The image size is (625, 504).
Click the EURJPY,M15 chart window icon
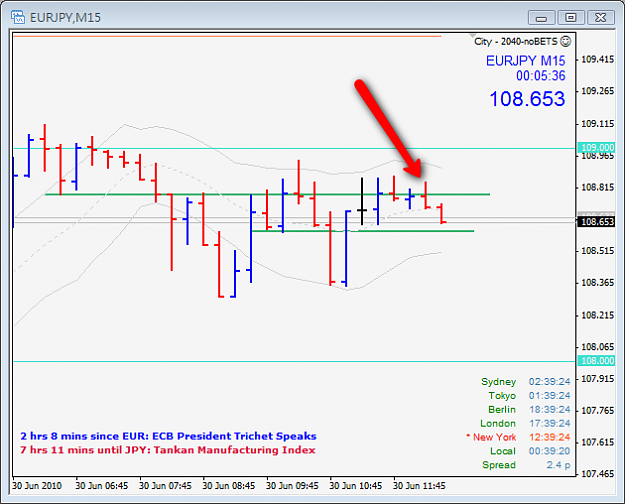(x=18, y=17)
